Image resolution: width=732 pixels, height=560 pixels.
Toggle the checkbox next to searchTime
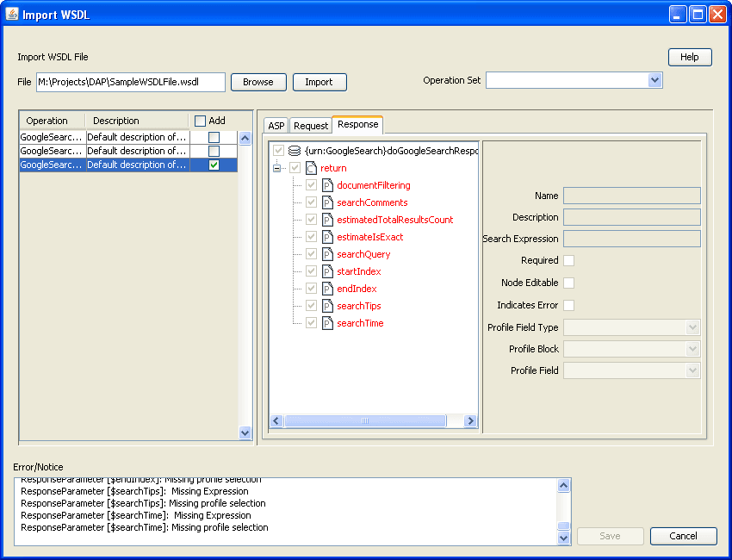pos(312,323)
